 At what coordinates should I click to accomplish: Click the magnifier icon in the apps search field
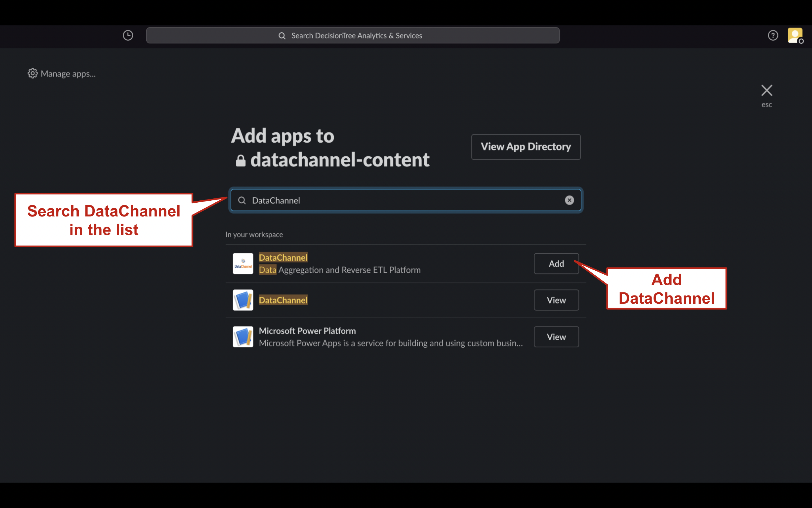coord(242,201)
